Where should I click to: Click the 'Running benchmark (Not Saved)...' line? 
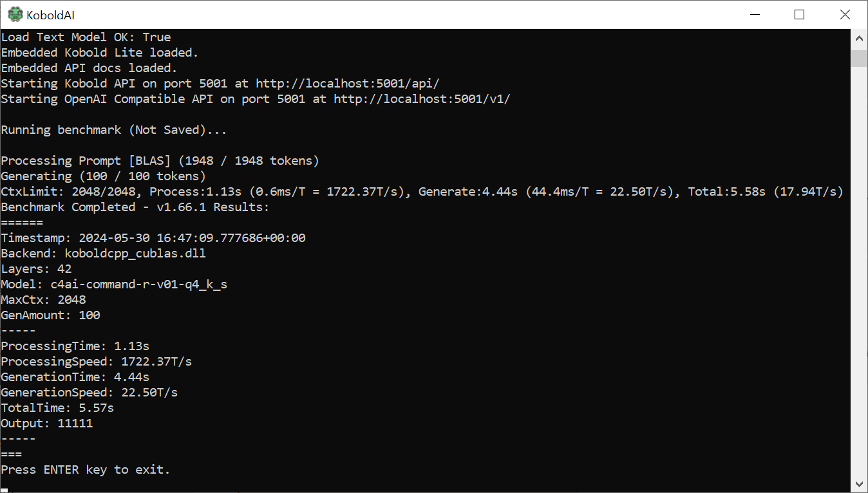114,130
